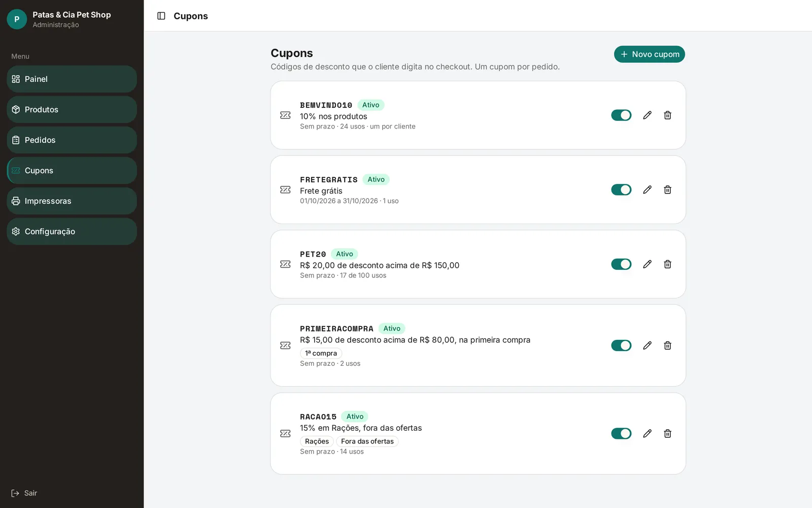Click the ticket icon of RACAO15
The height and width of the screenshot is (508, 812).
285,433
